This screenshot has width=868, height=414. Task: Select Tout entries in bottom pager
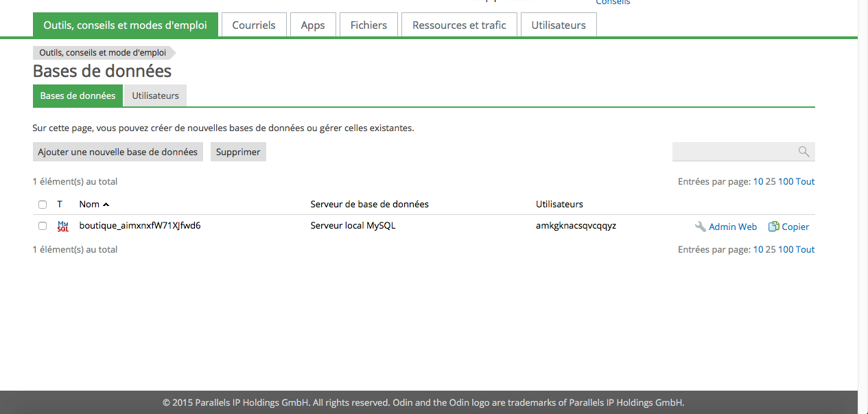806,250
